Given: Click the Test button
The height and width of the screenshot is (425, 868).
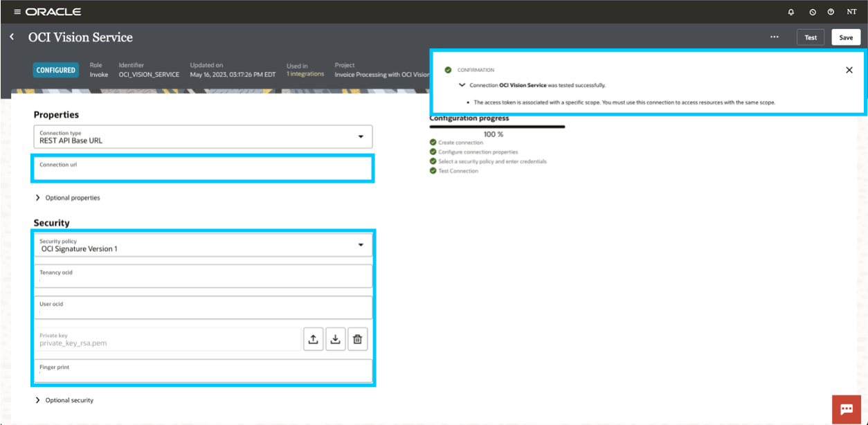Looking at the screenshot, I should pos(810,37).
